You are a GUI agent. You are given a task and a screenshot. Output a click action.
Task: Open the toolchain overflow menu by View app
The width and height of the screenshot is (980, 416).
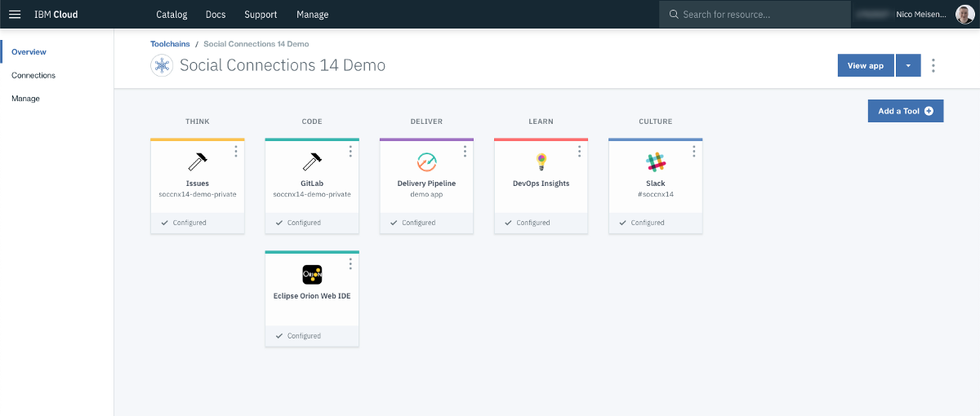[933, 65]
